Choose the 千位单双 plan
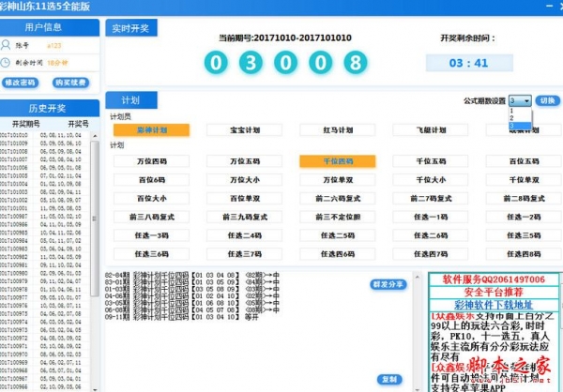This screenshot has width=563, height=392. tap(524, 180)
